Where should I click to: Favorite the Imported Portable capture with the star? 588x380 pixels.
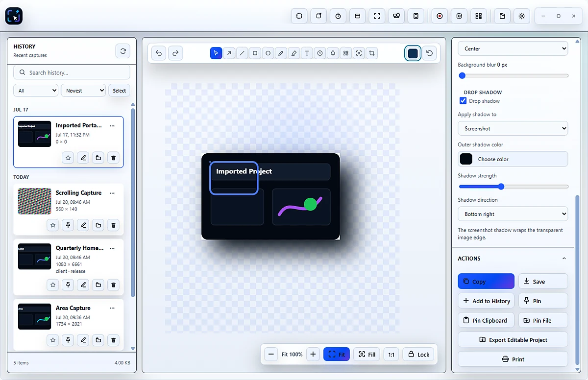pos(68,158)
